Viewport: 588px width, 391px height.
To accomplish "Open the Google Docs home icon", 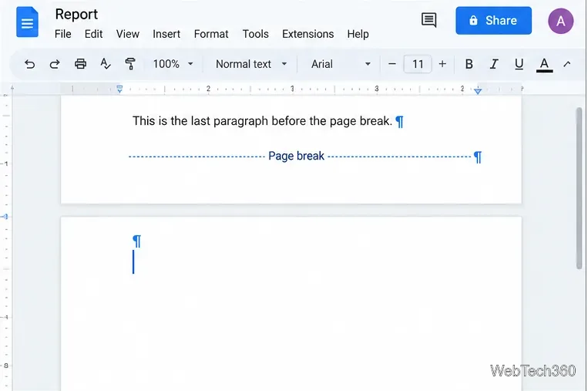I will [27, 22].
